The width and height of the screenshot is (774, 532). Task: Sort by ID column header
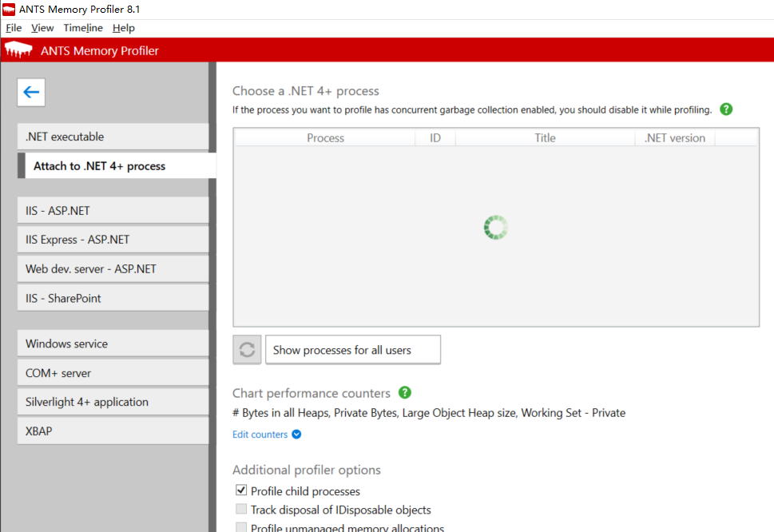(435, 138)
